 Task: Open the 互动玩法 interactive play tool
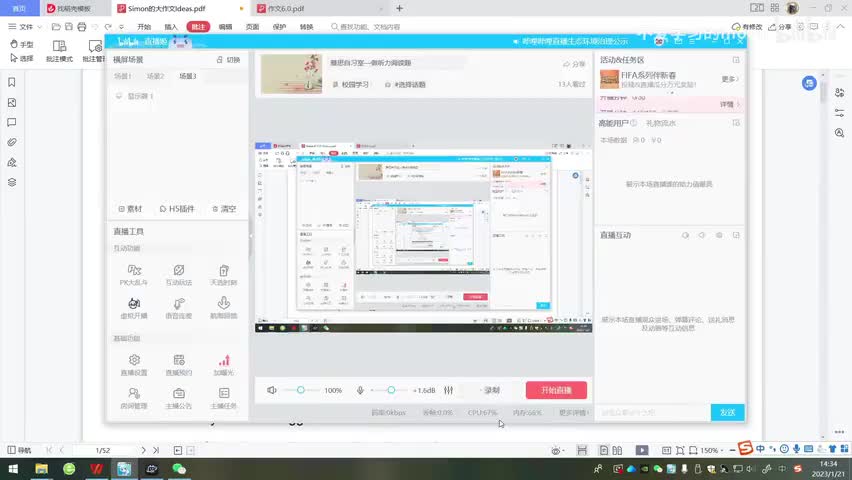point(179,275)
